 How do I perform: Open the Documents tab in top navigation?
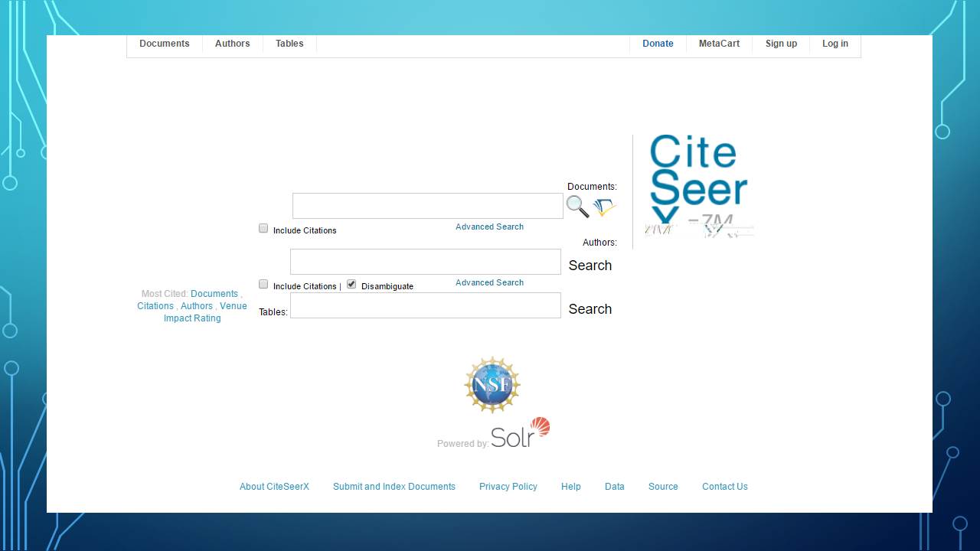coord(165,44)
